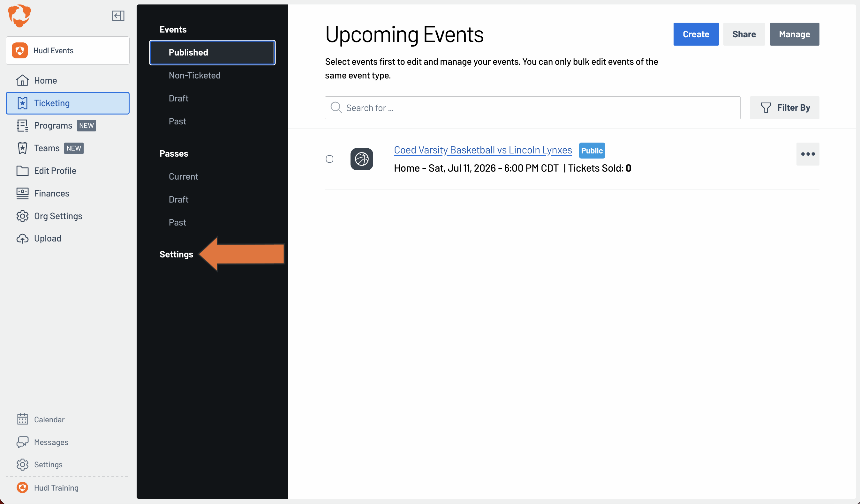Click the search magnifier icon
860x504 pixels.
336,107
